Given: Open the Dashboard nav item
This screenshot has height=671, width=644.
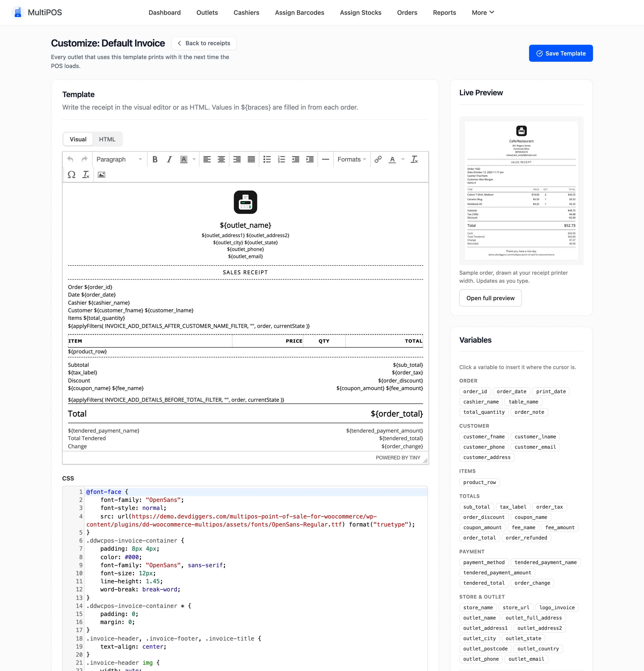Looking at the screenshot, I should point(165,12).
